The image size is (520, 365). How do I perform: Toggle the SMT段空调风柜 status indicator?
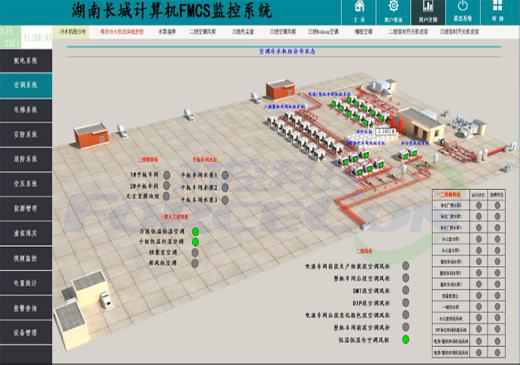coord(406,290)
